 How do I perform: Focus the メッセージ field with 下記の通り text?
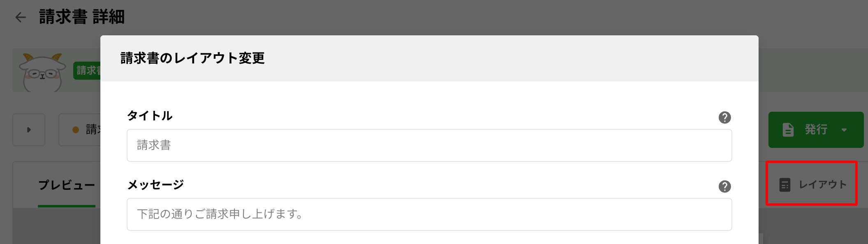coord(429,214)
